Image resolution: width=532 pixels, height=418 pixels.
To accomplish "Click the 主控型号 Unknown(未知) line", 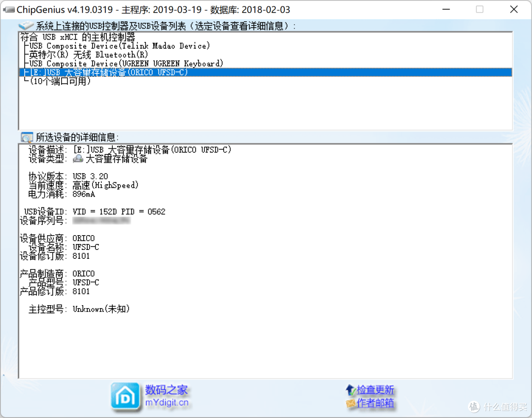I will 79,309.
